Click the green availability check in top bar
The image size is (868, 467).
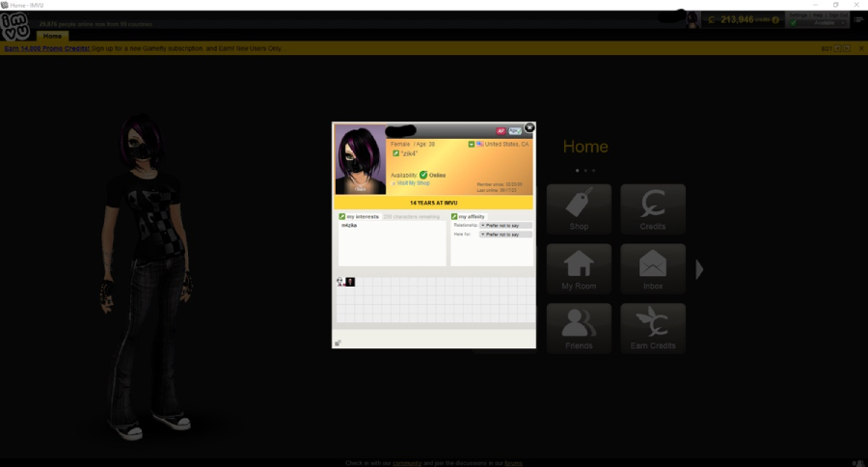point(794,23)
